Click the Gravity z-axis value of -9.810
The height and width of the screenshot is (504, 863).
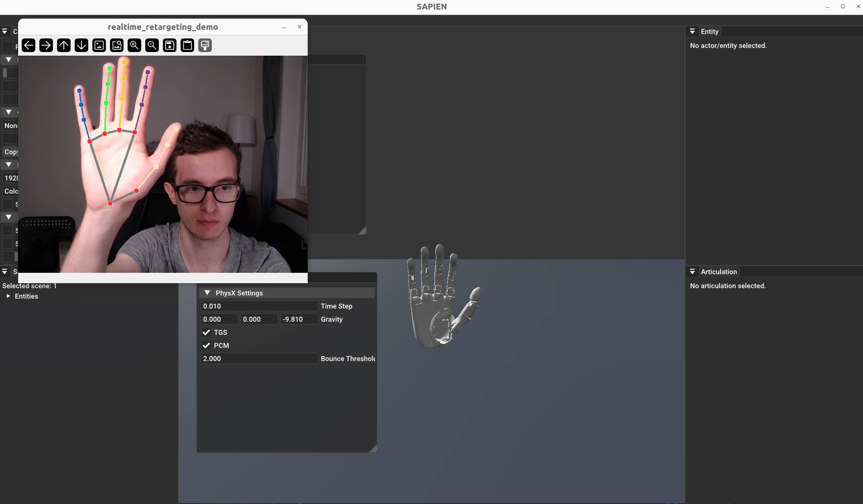(x=299, y=319)
